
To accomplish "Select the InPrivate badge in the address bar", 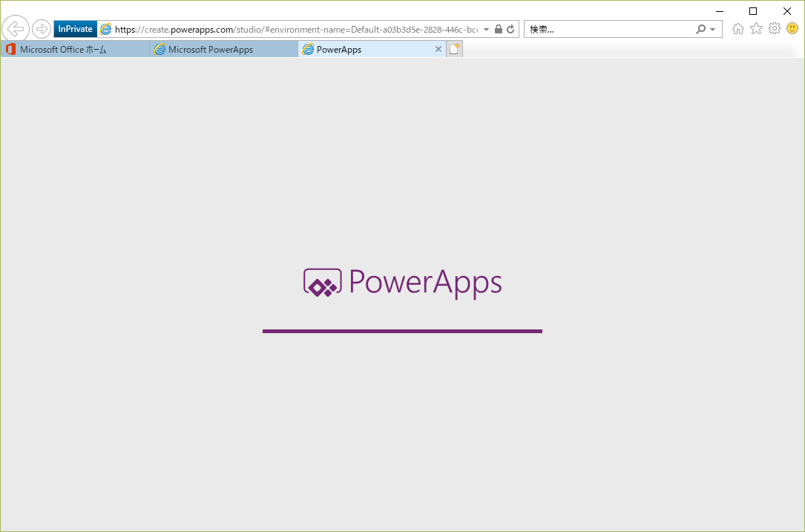I will point(76,29).
